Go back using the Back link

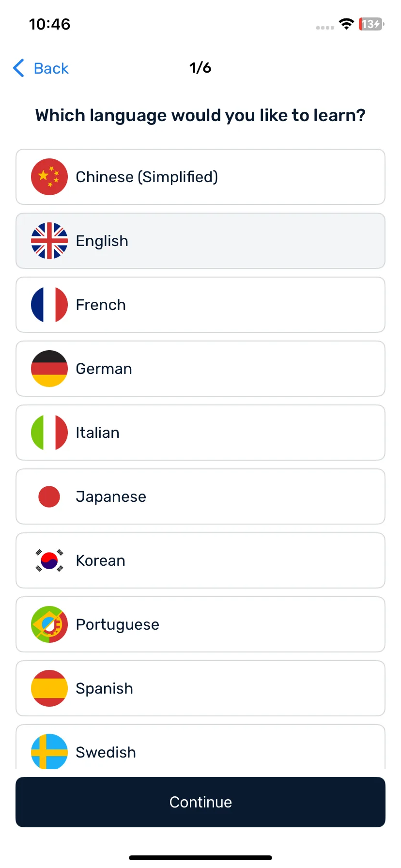click(x=41, y=68)
